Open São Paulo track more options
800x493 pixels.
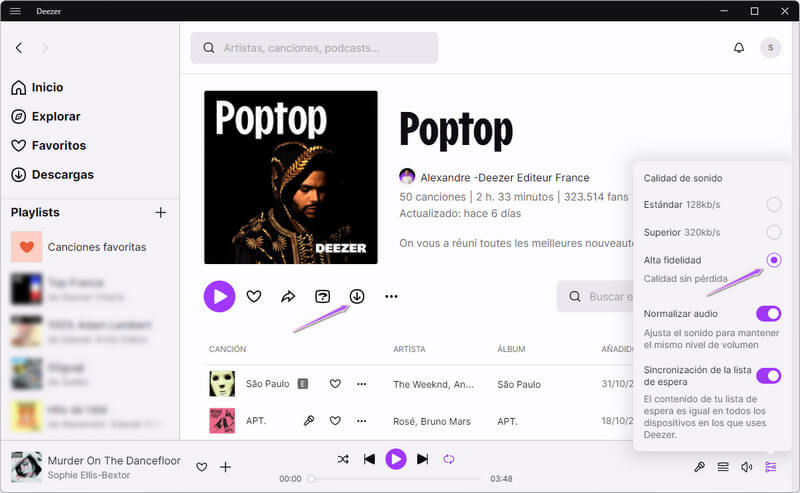(362, 384)
